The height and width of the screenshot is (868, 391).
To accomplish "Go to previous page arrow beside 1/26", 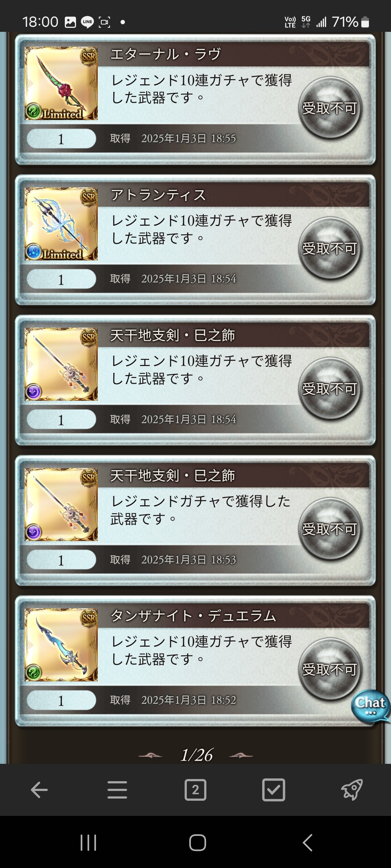I will click(150, 755).
